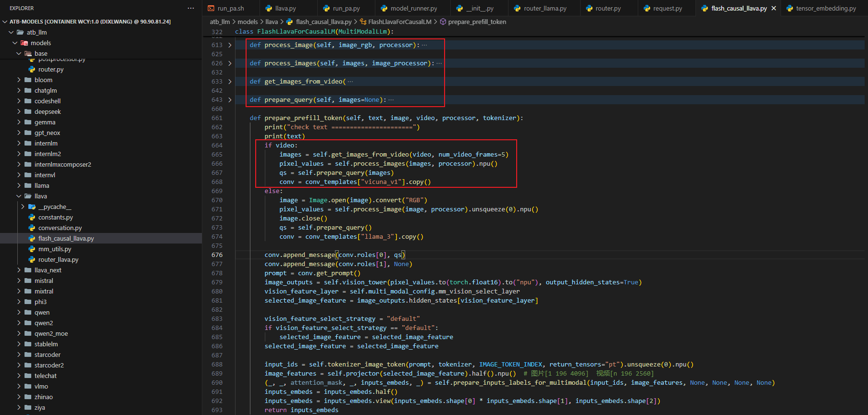This screenshot has width=868, height=415.
Task: Collapse the atb_llm folder
Action: point(11,32)
